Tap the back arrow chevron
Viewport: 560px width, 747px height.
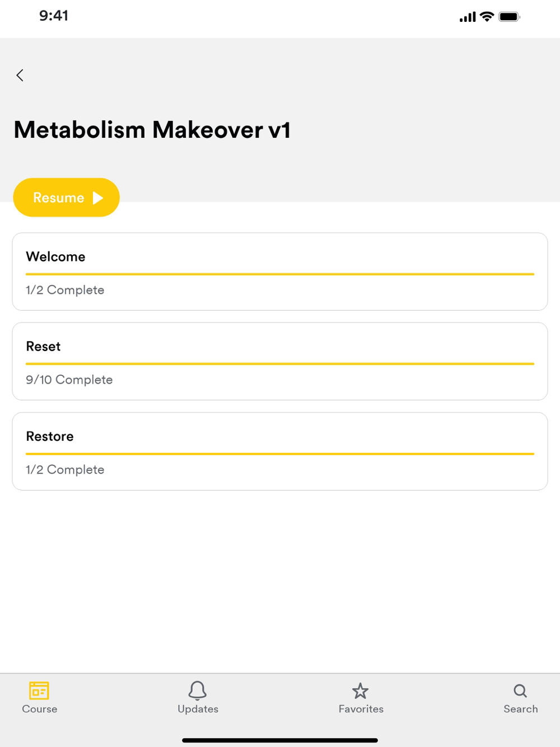tap(20, 76)
